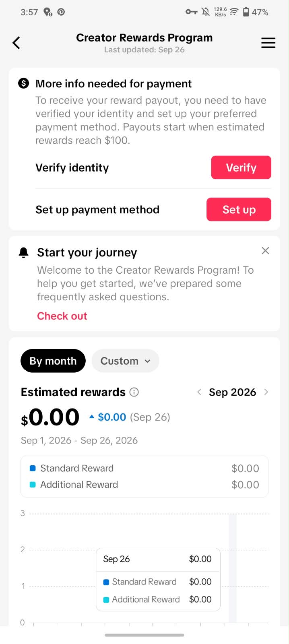Select the highlighted Sep 26 chart bar
289x644 pixels.
click(x=232, y=568)
